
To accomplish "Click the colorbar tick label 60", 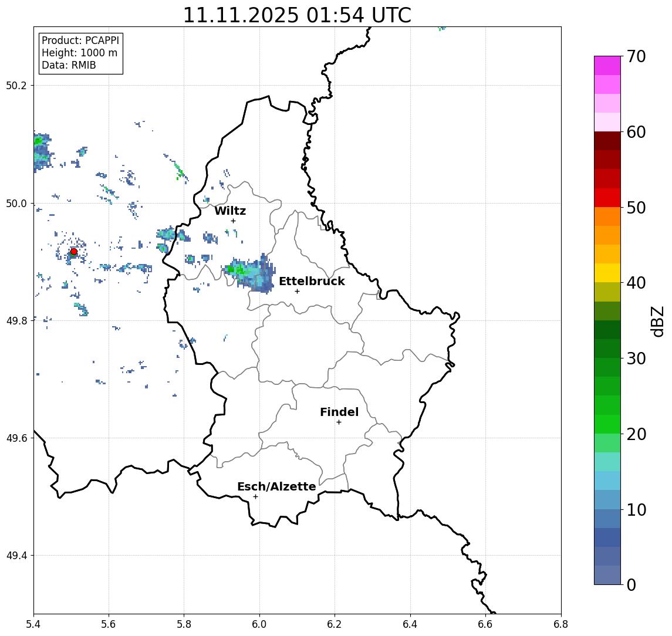I will 636,132.
